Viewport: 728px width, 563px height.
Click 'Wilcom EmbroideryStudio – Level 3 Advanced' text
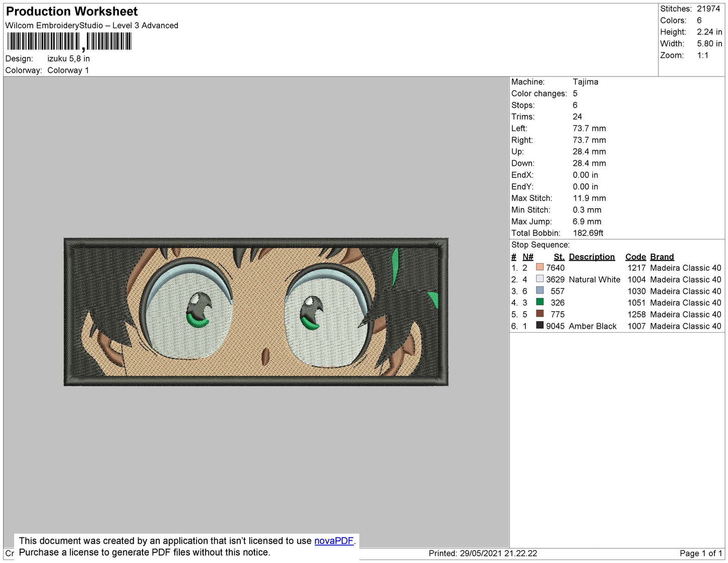point(92,26)
